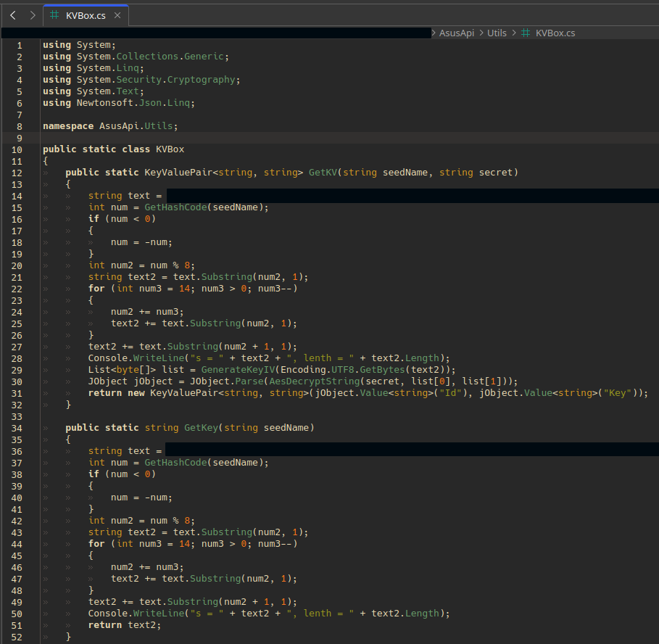Click the 'for' keyword on line 22

coord(96,289)
